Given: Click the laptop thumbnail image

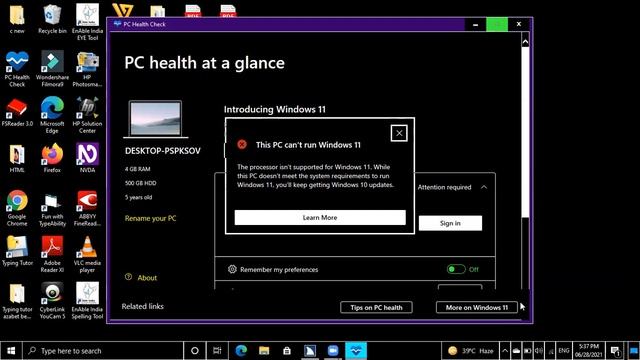Looking at the screenshot, I should point(156,119).
